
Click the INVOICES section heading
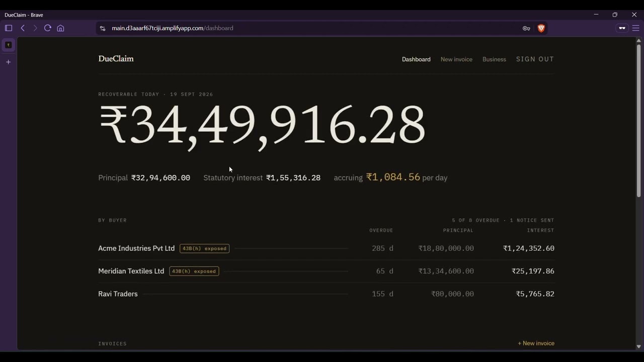113,344
